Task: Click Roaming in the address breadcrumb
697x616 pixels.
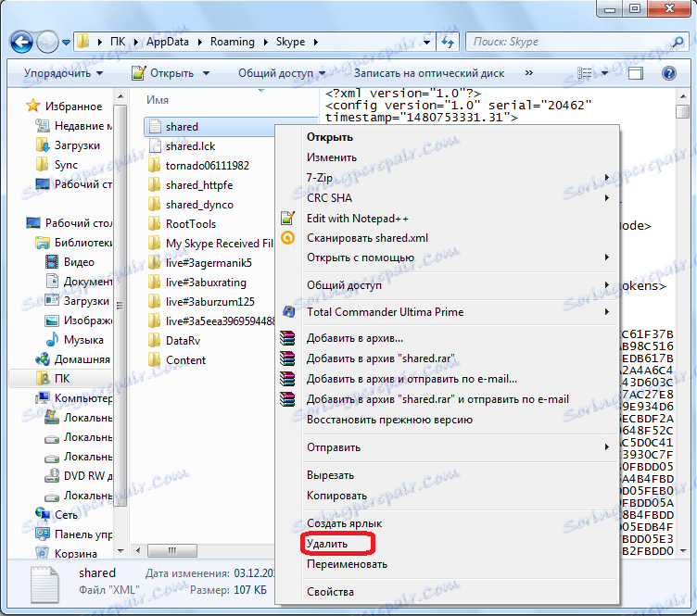Action: (232, 42)
